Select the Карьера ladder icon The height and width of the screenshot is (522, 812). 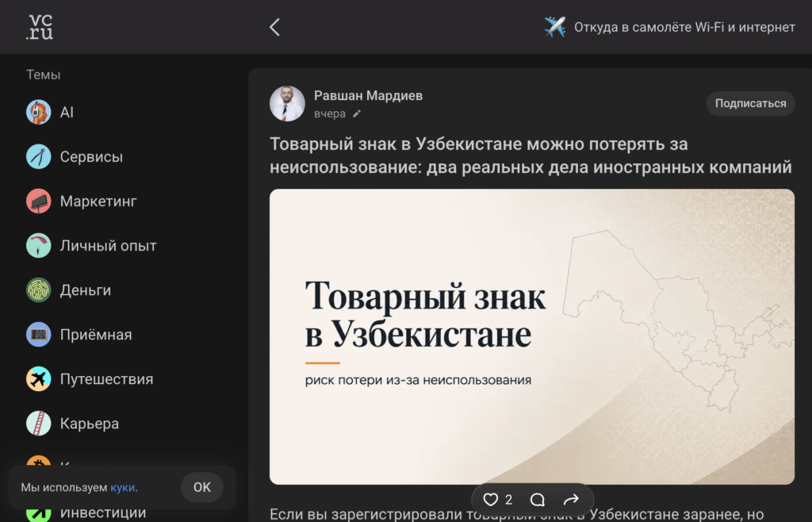39,424
